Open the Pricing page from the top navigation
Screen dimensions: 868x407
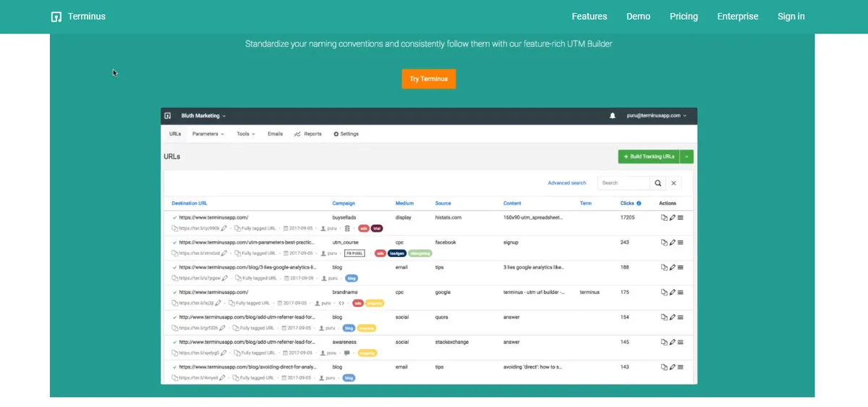click(684, 17)
